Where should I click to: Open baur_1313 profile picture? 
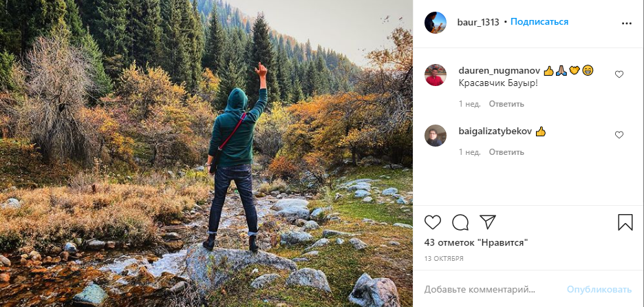point(436,23)
